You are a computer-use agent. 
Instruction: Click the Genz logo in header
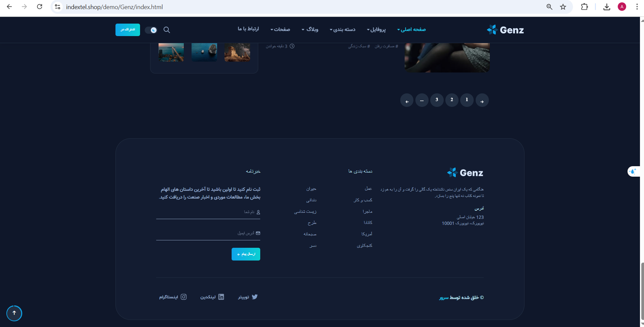pos(505,30)
